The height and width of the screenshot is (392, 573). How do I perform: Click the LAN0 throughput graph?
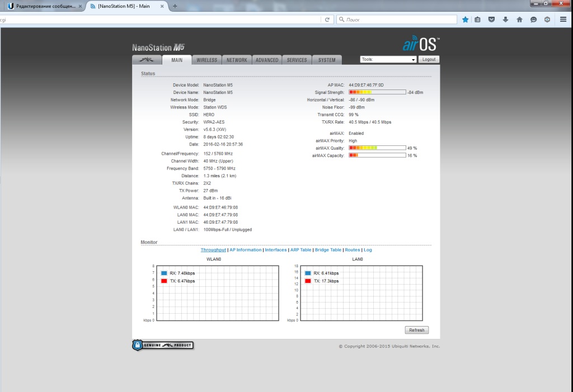pyautogui.click(x=361, y=293)
